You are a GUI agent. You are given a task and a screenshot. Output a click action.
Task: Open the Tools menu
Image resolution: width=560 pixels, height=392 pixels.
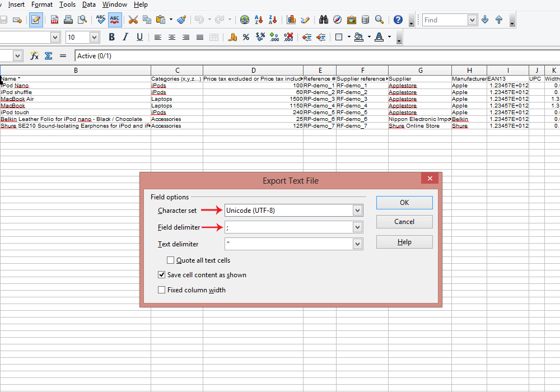click(x=67, y=4)
